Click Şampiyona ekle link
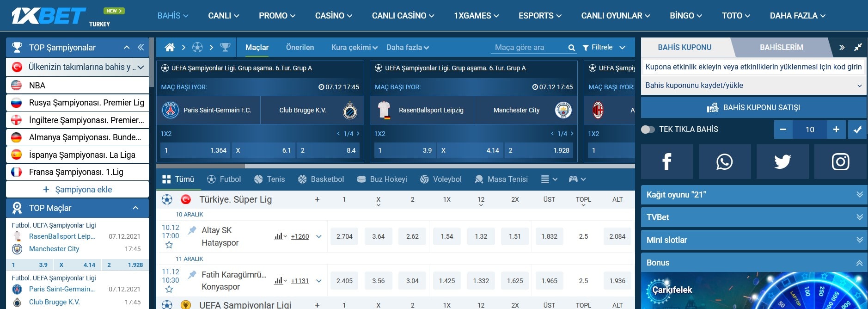The width and height of the screenshot is (868, 309). tap(78, 190)
